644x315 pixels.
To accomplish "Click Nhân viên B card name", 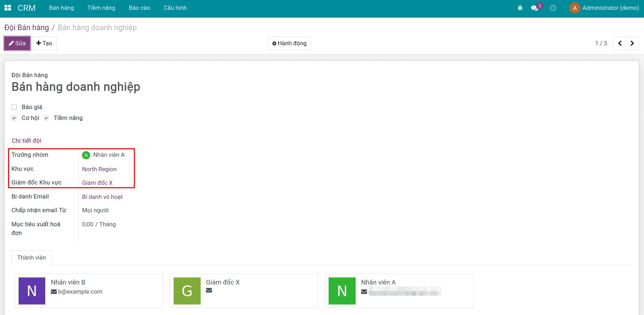I will [68, 282].
